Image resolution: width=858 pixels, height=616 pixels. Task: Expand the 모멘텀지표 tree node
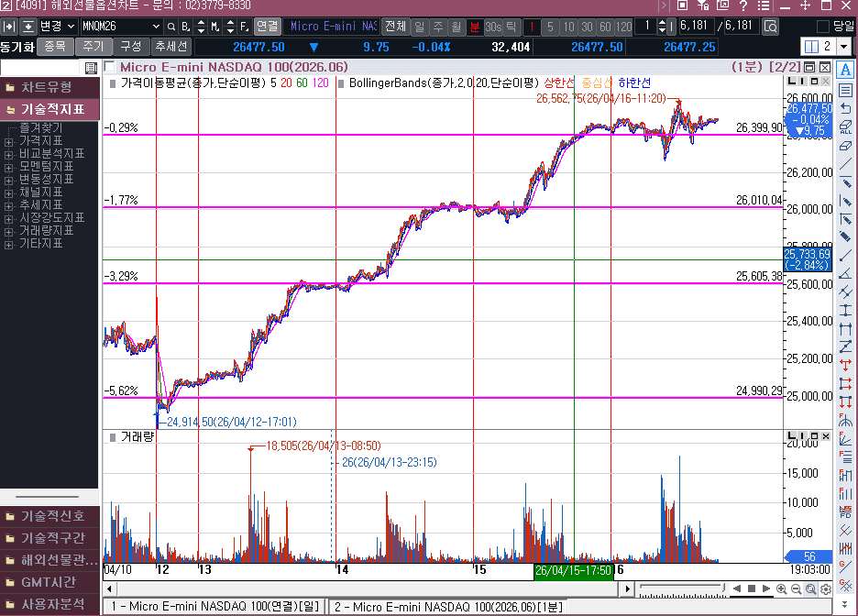coord(9,167)
